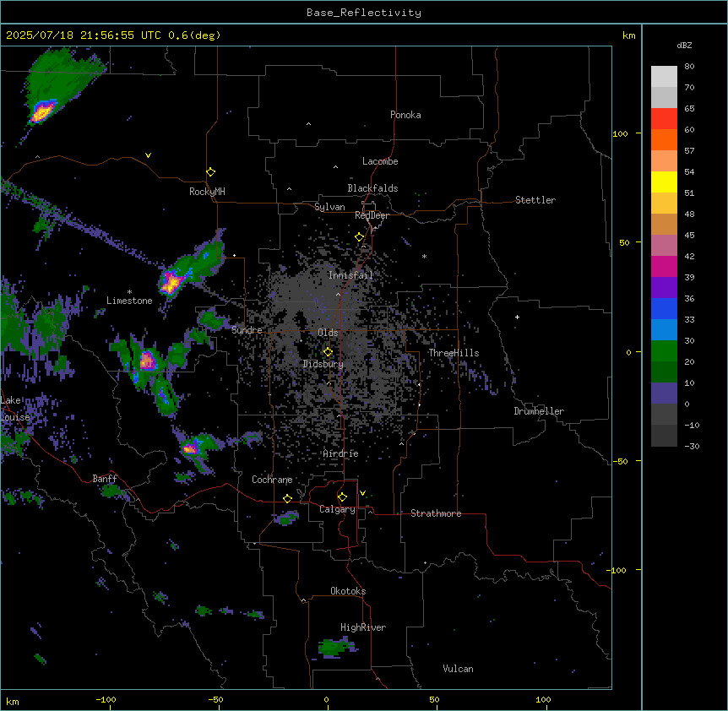Click the Calgary city label
The image size is (728, 711).
(x=337, y=509)
